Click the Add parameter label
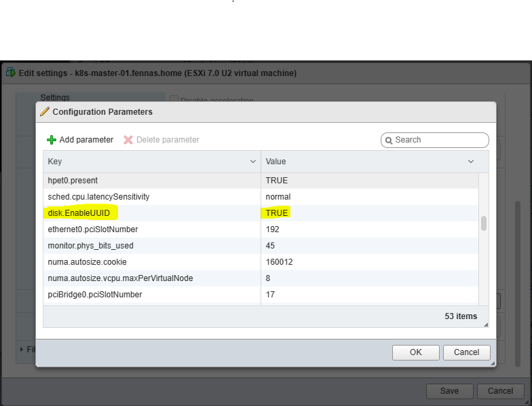Screen dimensions: 532x406 coord(86,140)
